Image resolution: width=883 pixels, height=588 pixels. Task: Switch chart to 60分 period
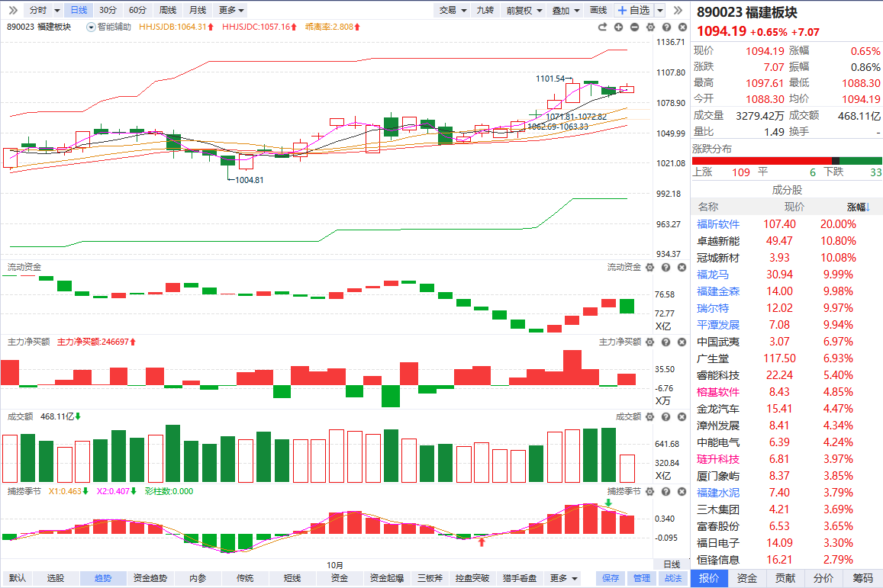click(137, 10)
